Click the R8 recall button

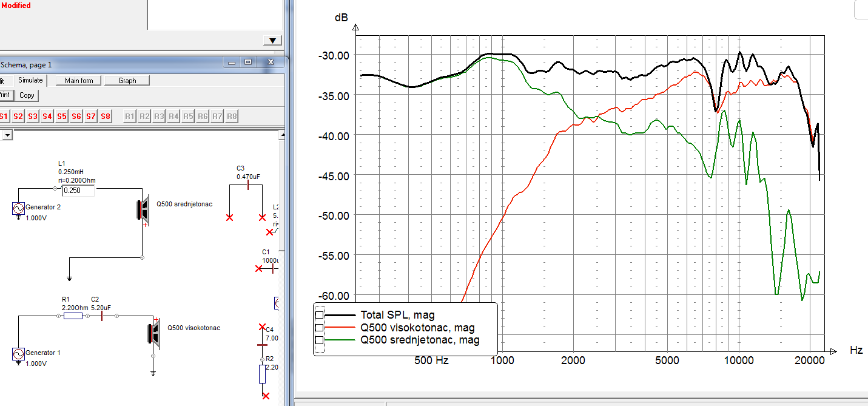[232, 116]
